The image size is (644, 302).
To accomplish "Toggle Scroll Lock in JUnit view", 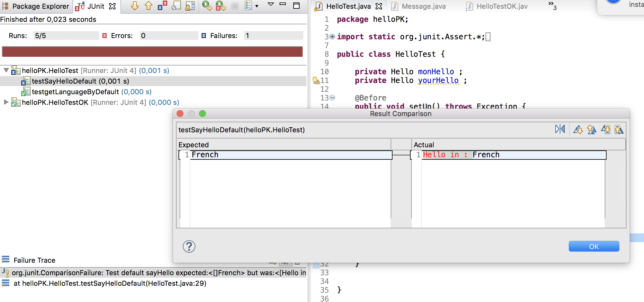I will 190,6.
